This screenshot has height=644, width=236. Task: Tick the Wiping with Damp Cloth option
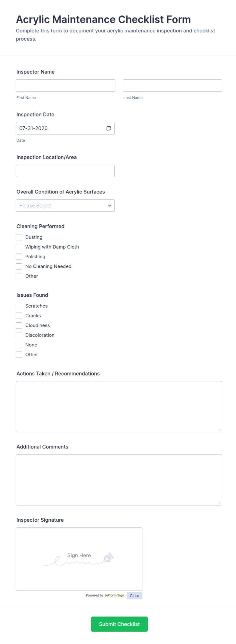pos(19,247)
